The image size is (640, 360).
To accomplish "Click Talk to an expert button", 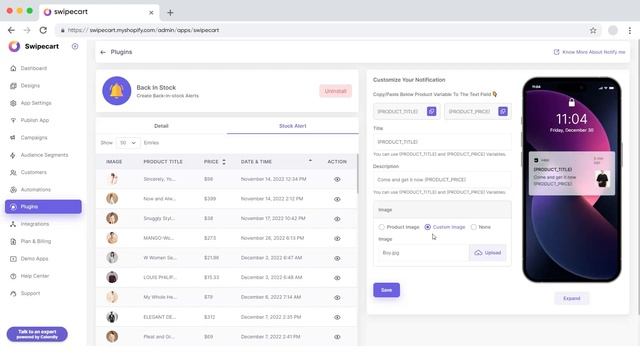I will pyautogui.click(x=37, y=334).
